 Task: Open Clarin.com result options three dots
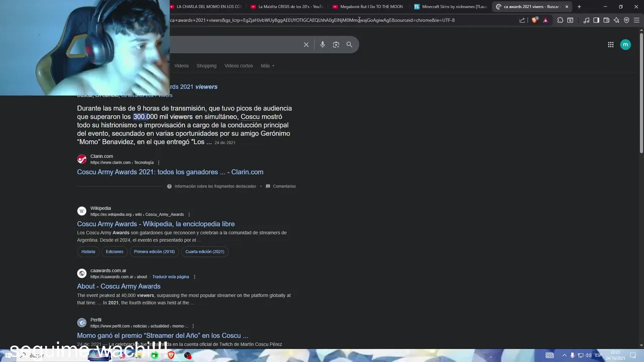point(158,162)
